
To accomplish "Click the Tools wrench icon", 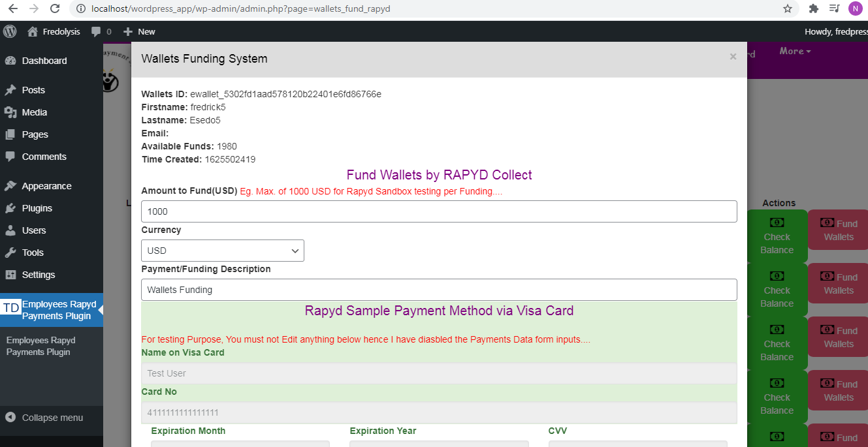I will (x=10, y=253).
